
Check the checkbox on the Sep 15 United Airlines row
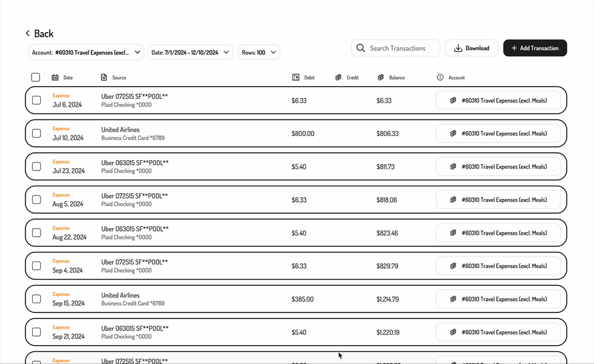point(36,298)
